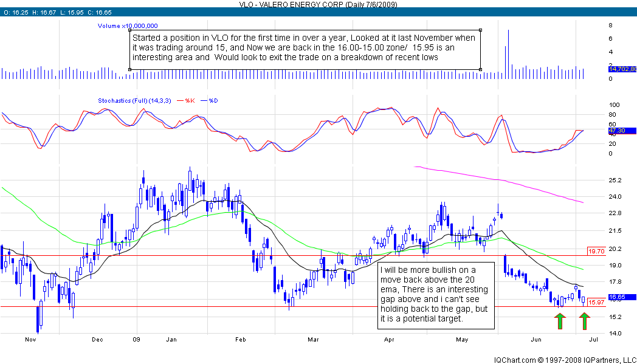Click the 6 volume axis value
The height and width of the screenshot is (364, 637).
(611, 39)
